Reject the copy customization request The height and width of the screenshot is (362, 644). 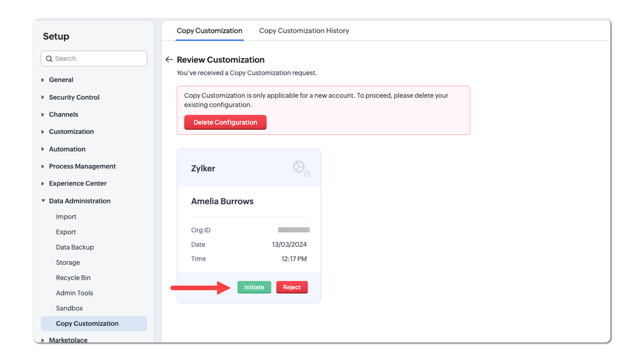(291, 287)
